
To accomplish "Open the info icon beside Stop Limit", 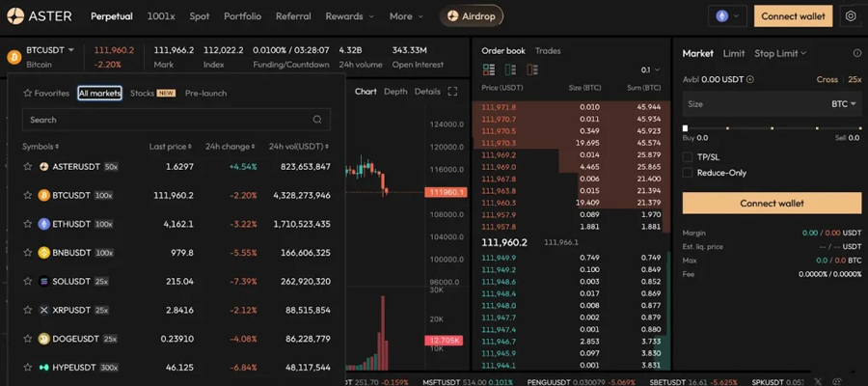I will click(857, 54).
